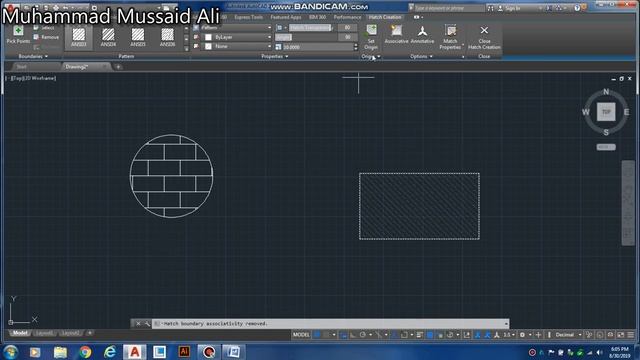Open the ByLayer hatch color dropdown

[x=238, y=37]
